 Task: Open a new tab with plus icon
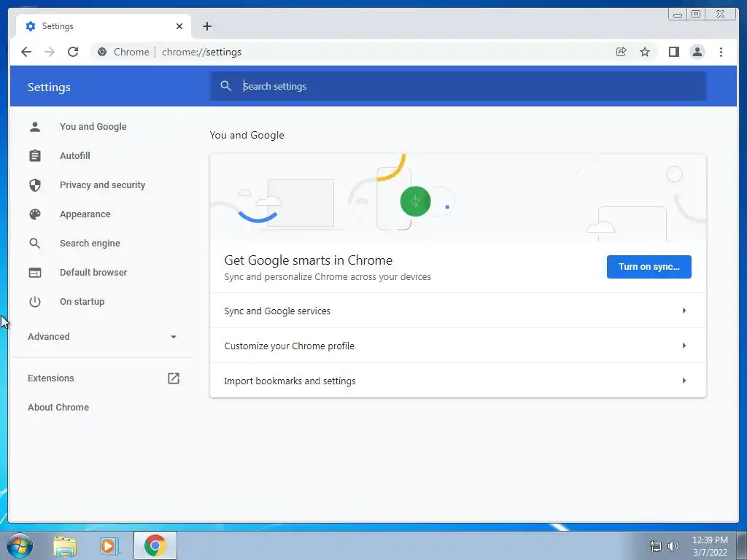(206, 26)
